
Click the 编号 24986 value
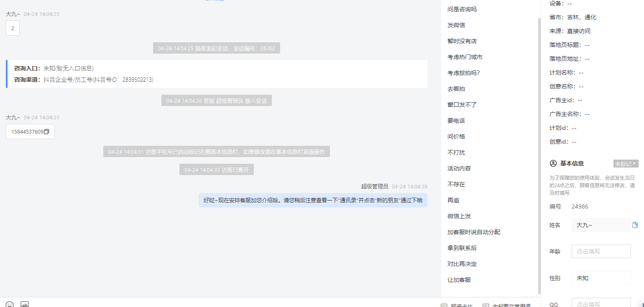(580, 206)
